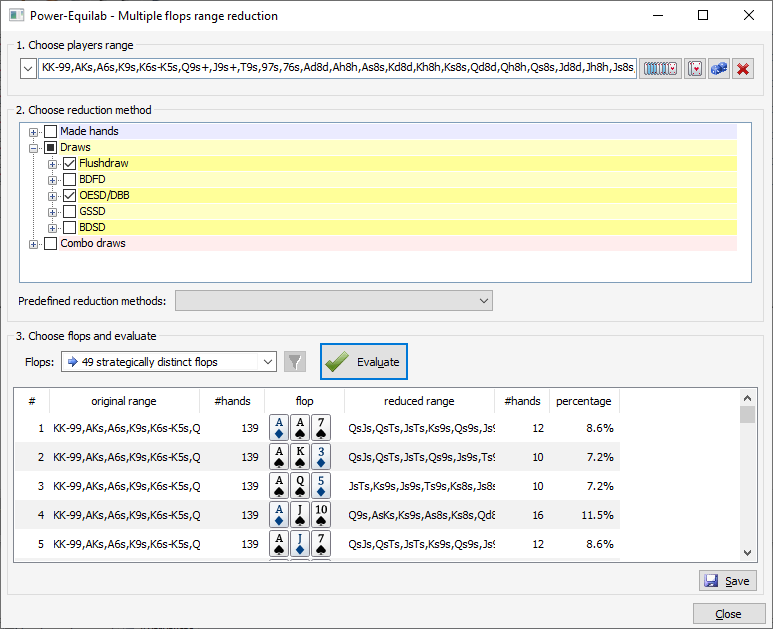Uncheck the OESD/DBB checkbox
The image size is (773, 629).
[70, 195]
